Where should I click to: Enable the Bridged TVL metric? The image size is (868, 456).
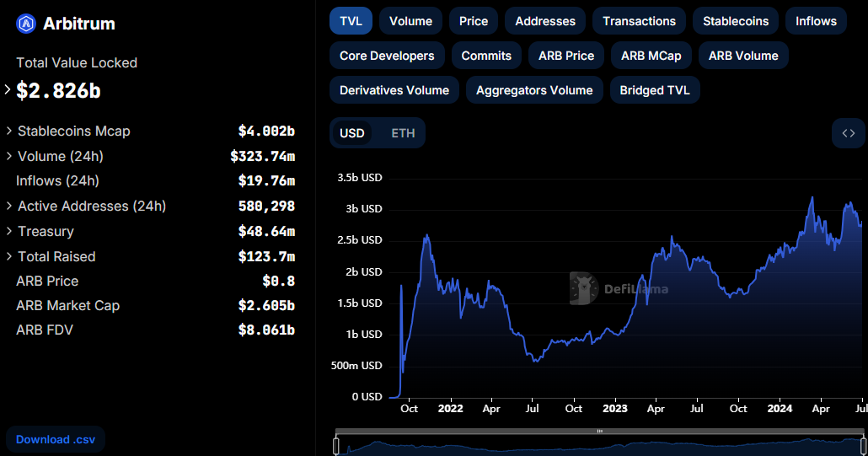click(655, 90)
